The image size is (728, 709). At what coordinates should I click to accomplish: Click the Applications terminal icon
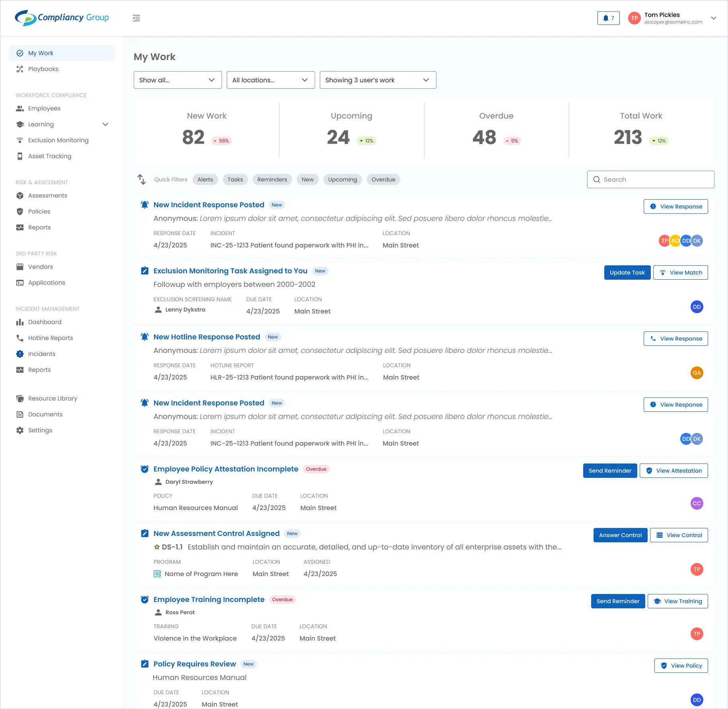coord(20,282)
